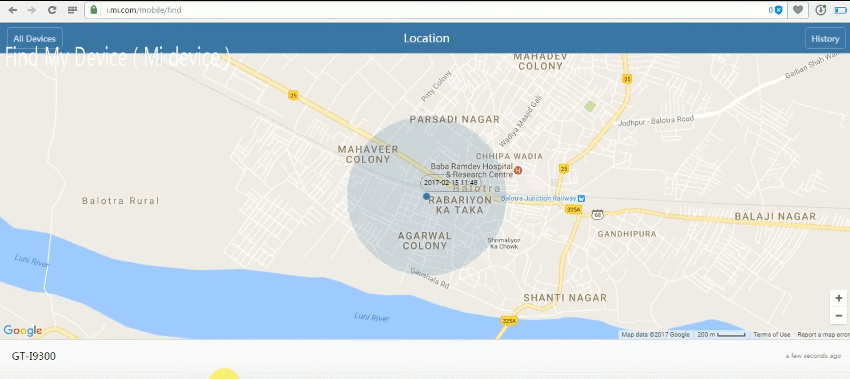Screen dimensions: 850x379
Task: Go back with the browser back arrow
Action: (12, 10)
